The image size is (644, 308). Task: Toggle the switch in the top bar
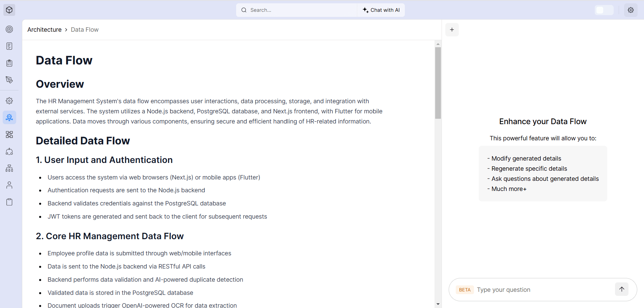(x=604, y=10)
